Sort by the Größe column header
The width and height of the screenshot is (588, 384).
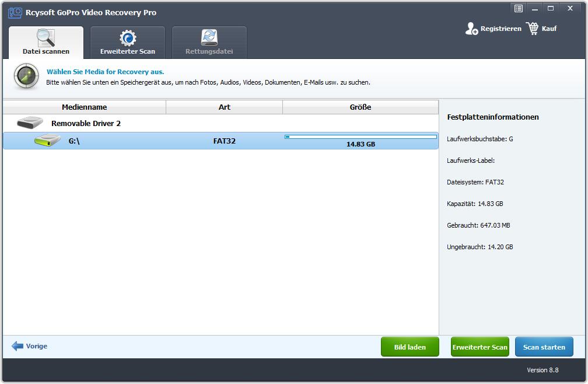360,107
